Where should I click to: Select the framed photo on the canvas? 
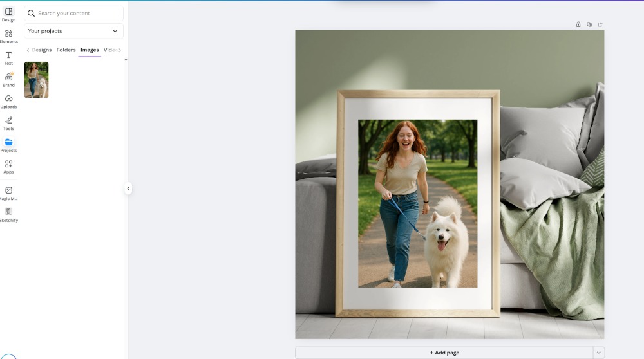pos(418,203)
